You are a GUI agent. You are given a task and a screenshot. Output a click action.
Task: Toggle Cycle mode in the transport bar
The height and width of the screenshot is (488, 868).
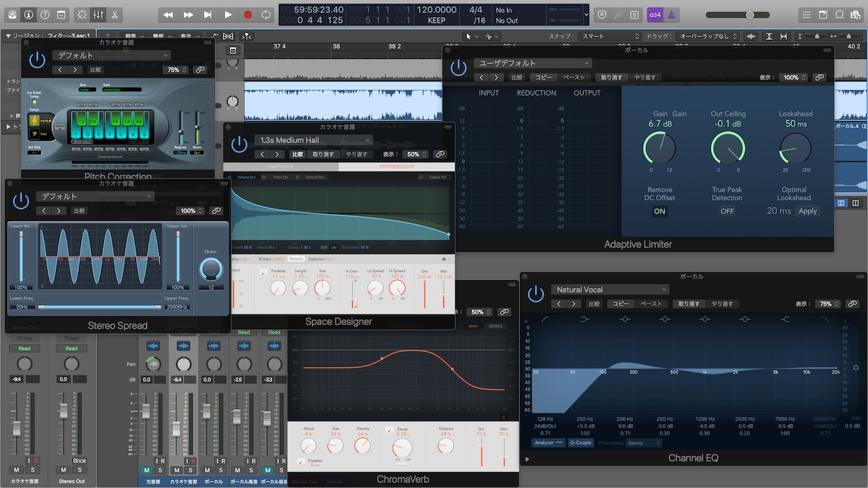click(x=266, y=14)
